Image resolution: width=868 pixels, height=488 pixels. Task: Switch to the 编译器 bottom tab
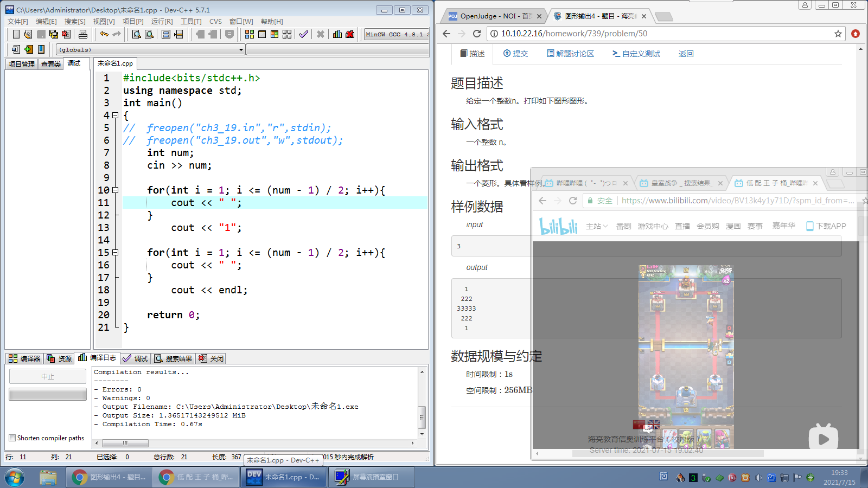[x=24, y=358]
